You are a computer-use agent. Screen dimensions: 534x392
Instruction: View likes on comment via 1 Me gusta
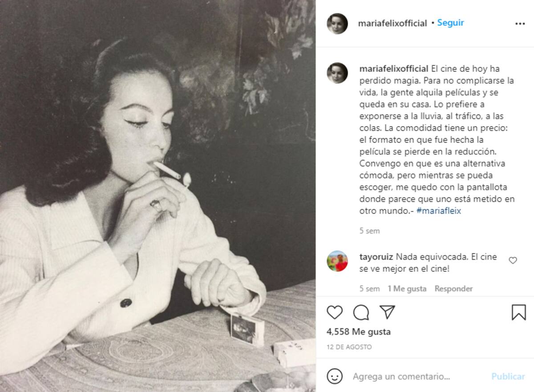tap(407, 288)
